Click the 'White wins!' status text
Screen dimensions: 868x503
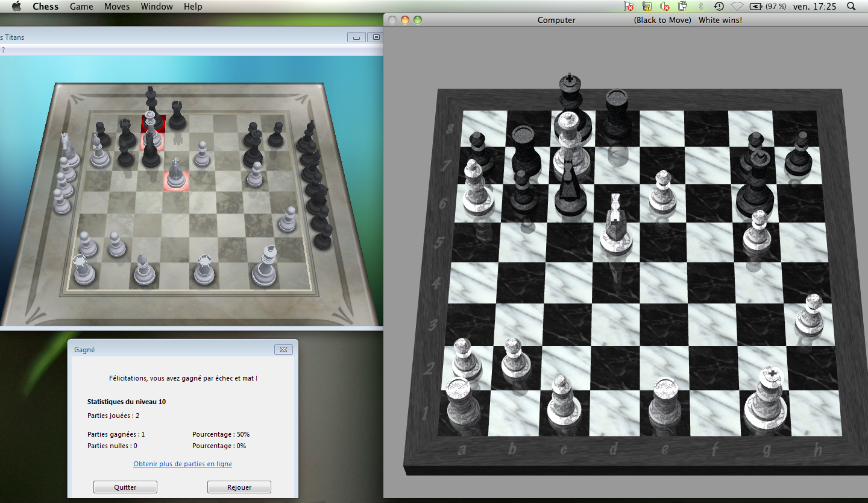coord(720,20)
